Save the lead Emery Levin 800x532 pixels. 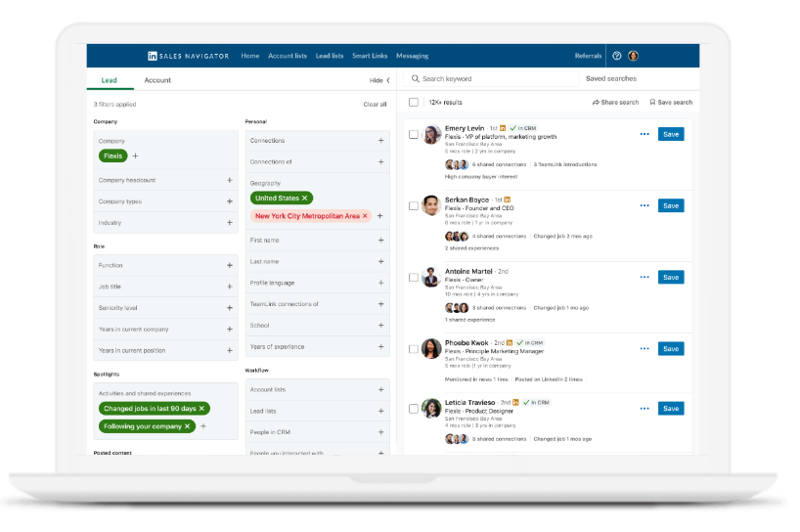pyautogui.click(x=671, y=134)
